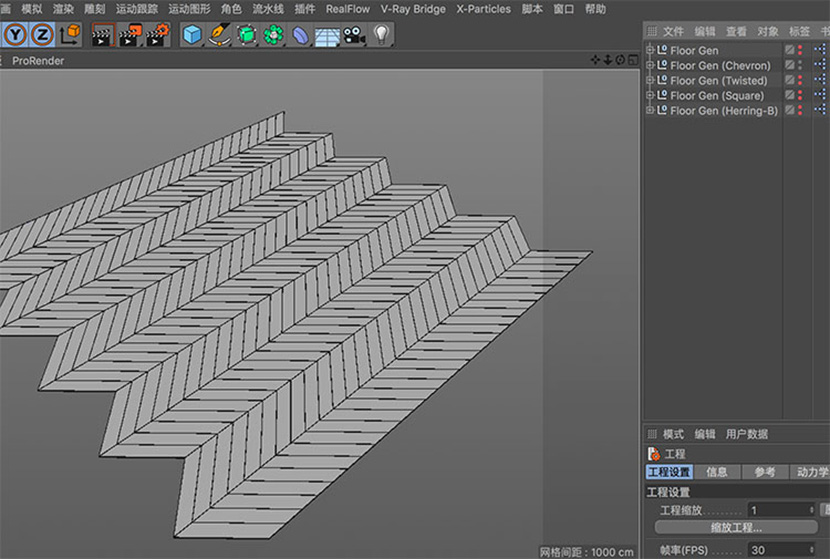Viewport: 830px width, 559px height.
Task: Open the ProRender viewport menu
Action: [38, 61]
